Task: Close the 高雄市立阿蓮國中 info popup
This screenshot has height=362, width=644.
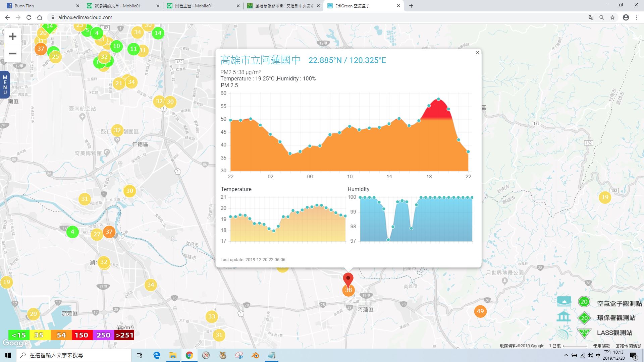Action: (478, 52)
